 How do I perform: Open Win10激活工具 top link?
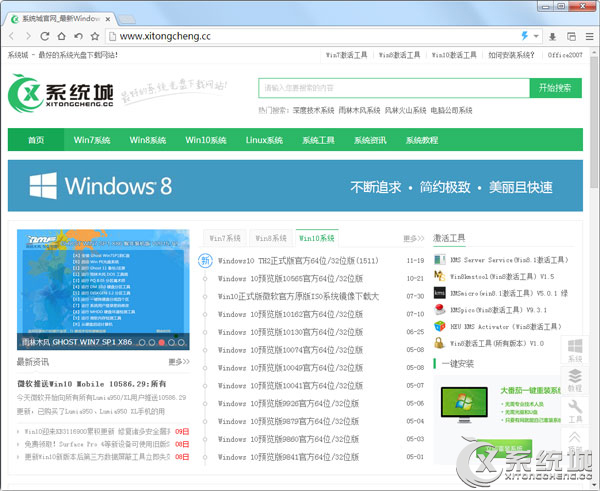click(x=454, y=55)
